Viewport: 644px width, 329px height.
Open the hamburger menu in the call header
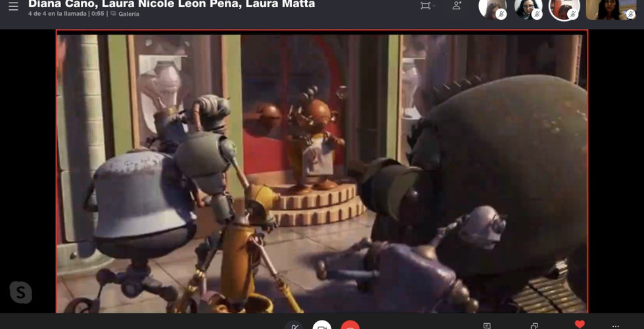(x=14, y=7)
